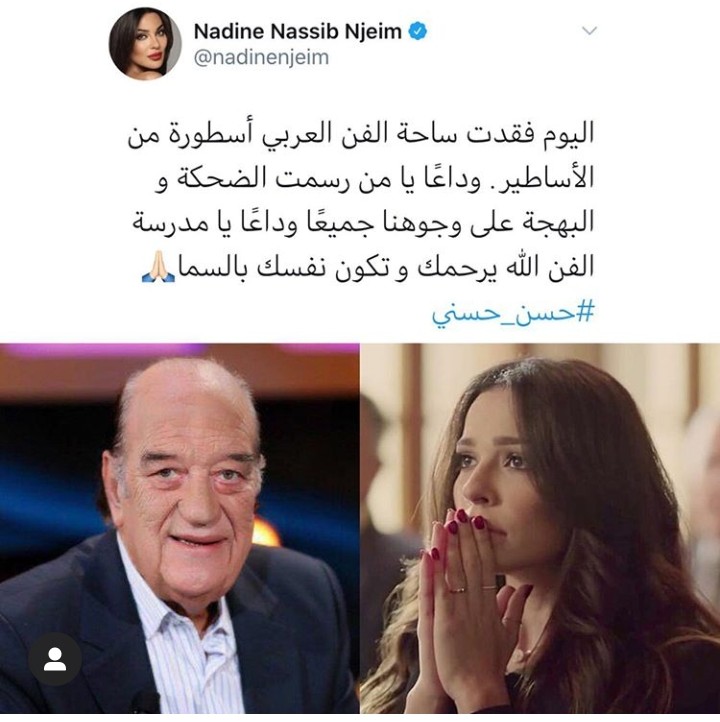Click the word الضحكة in the second line
This screenshot has height=722, width=720.
(x=222, y=178)
